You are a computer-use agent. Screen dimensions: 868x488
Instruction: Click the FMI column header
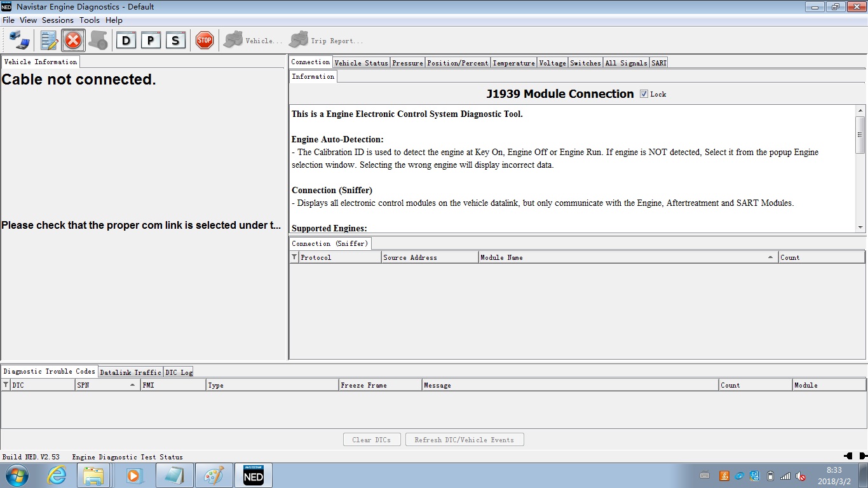173,385
